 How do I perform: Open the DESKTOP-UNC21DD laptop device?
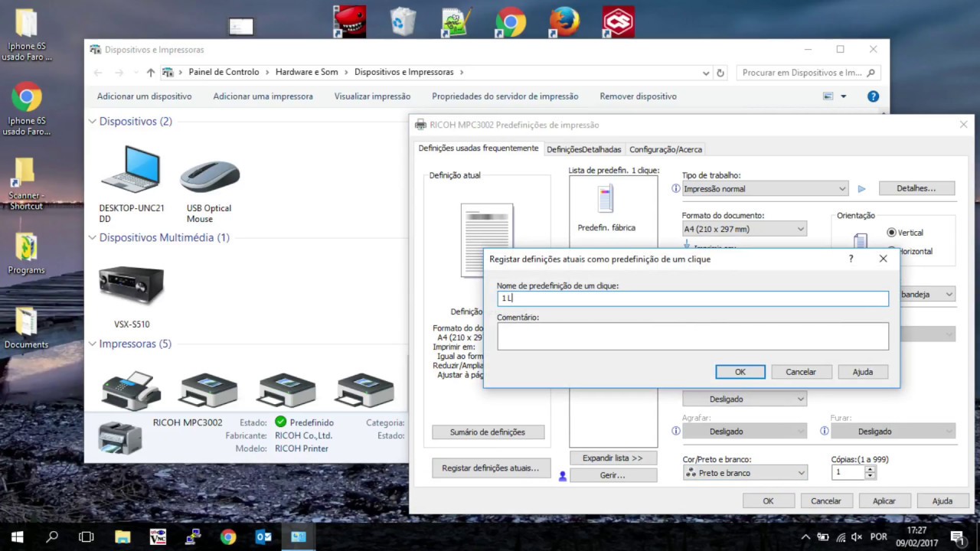[x=131, y=169]
